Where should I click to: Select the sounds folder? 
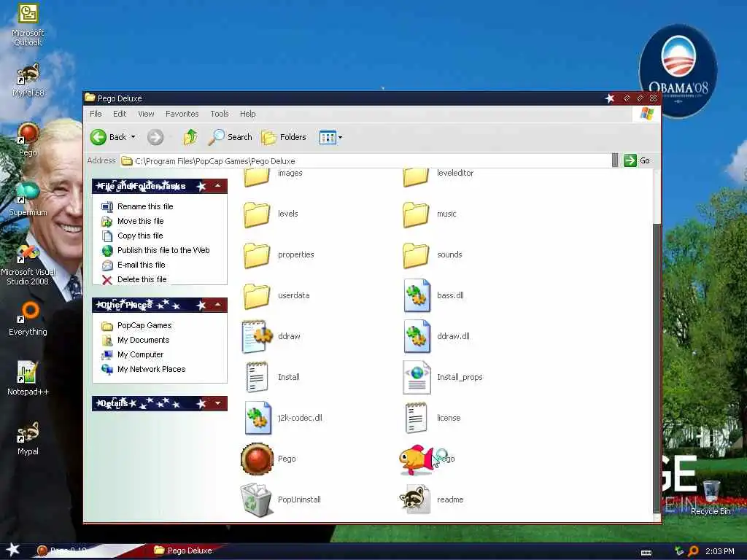(432, 255)
